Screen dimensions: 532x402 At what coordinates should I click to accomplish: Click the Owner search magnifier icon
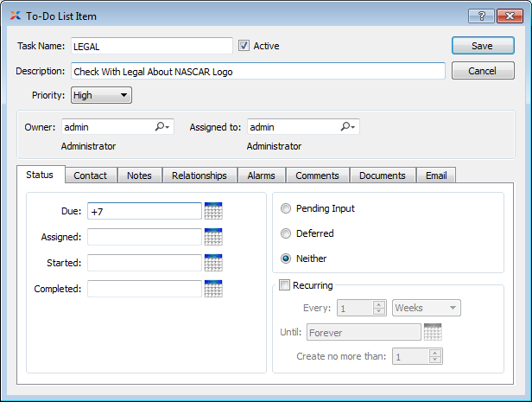[161, 127]
